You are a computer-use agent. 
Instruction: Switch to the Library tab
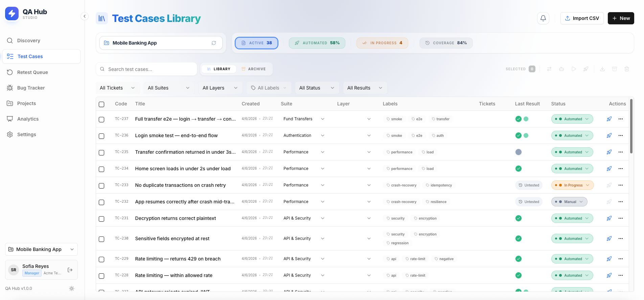(219, 69)
